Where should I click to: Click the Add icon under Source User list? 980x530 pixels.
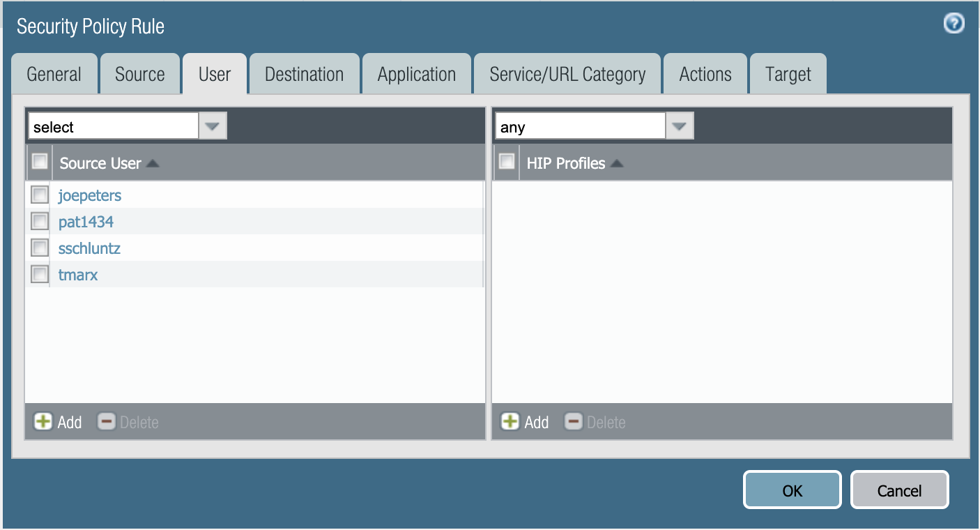(x=43, y=422)
